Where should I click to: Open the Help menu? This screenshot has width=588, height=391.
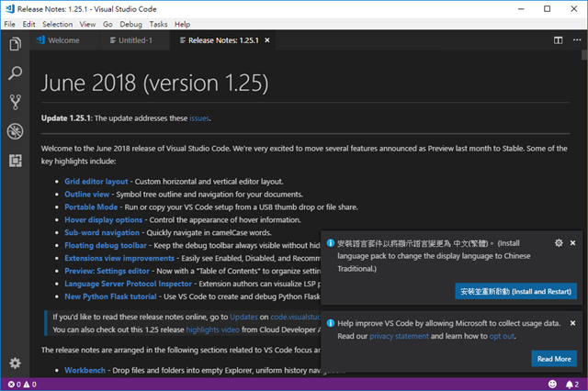[182, 24]
